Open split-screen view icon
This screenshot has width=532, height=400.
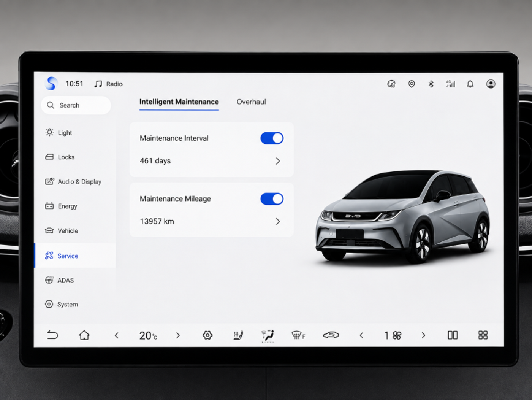tap(453, 335)
